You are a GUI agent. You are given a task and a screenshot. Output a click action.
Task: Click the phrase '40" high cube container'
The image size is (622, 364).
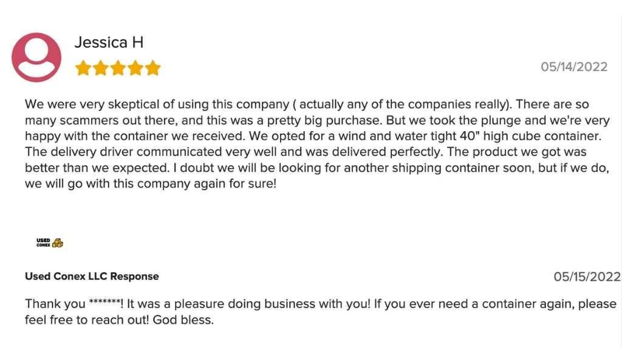point(530,136)
